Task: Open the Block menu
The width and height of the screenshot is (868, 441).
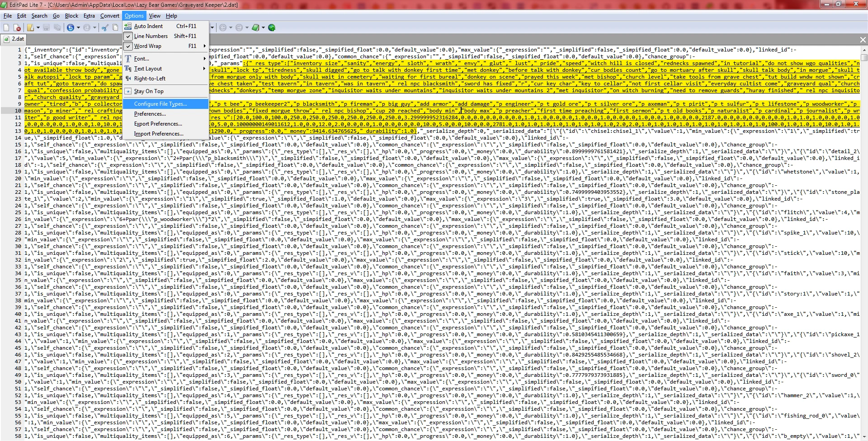Action: (71, 16)
